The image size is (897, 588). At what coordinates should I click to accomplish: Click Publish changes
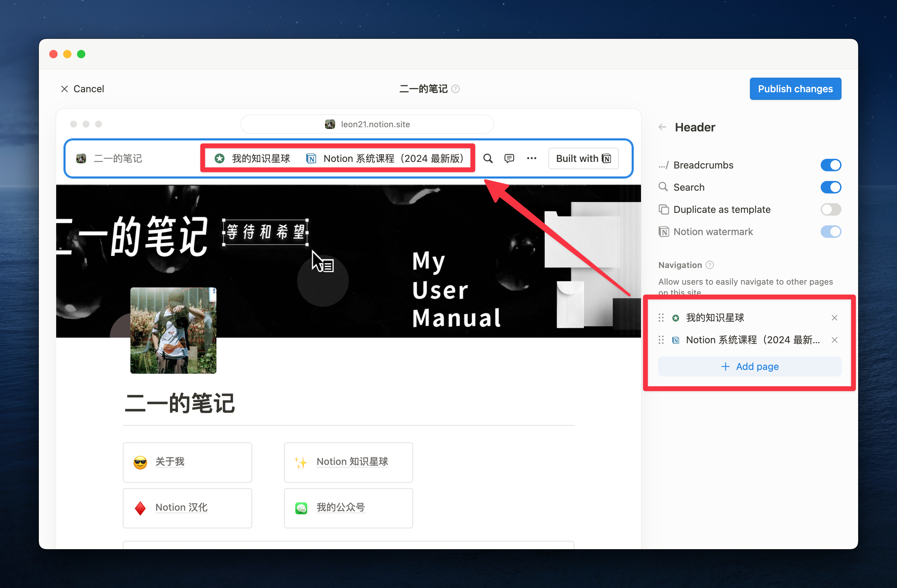(795, 88)
